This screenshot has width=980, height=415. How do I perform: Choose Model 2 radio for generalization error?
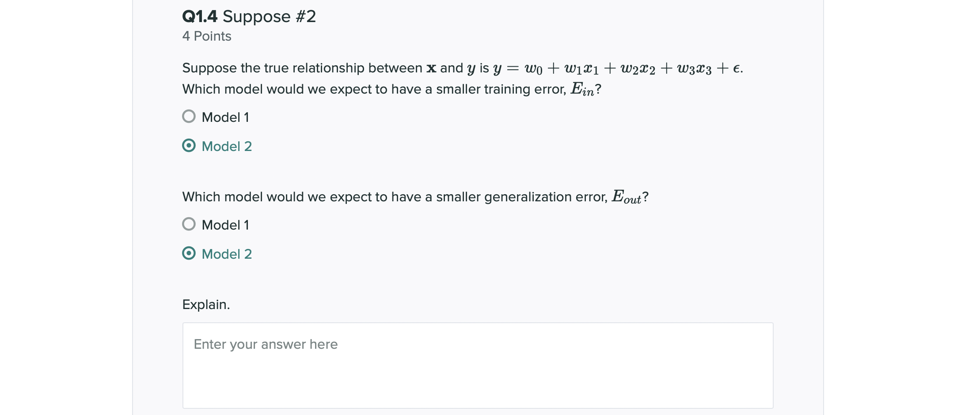coord(189,253)
